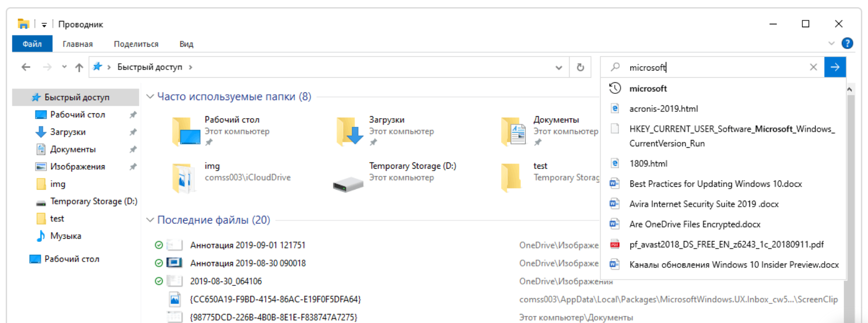Open the Рабочий стол folder tile icon
Viewport: 868px width, 323px height.
[x=186, y=131]
